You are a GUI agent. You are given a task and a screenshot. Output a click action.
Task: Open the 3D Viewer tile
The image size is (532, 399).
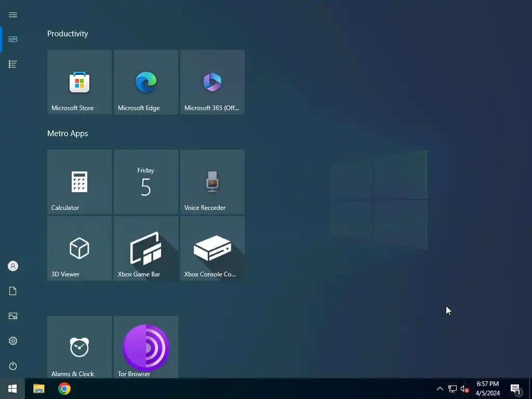[79, 248]
